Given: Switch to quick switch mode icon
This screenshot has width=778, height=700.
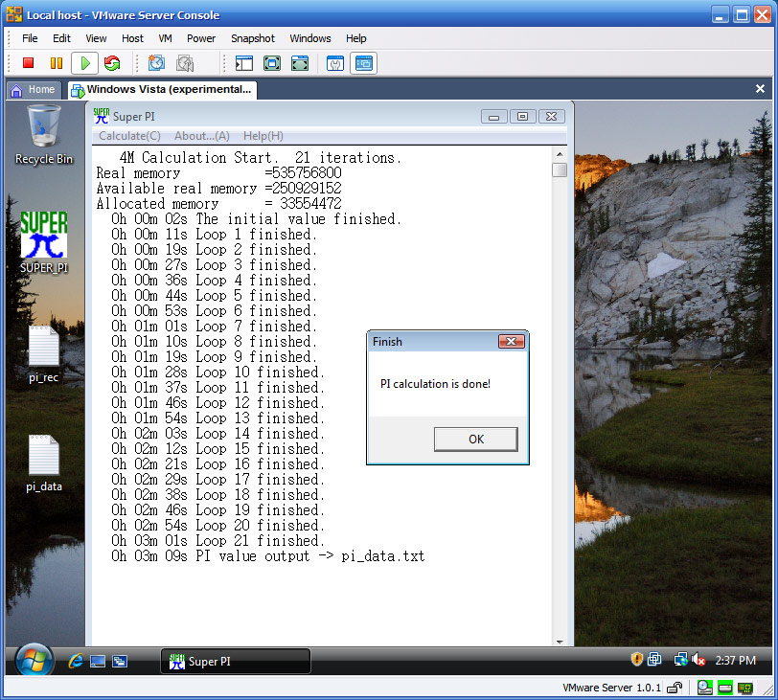Looking at the screenshot, I should pos(272,63).
